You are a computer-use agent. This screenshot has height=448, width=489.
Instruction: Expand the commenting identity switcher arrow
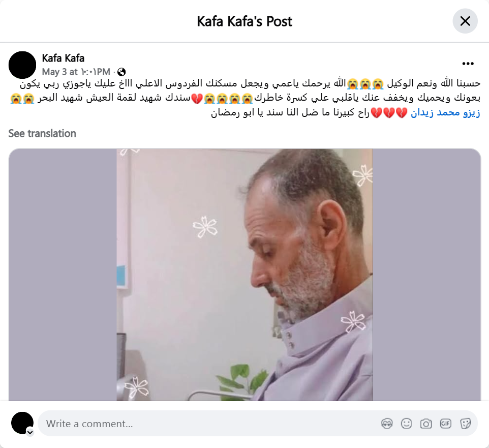tap(30, 432)
